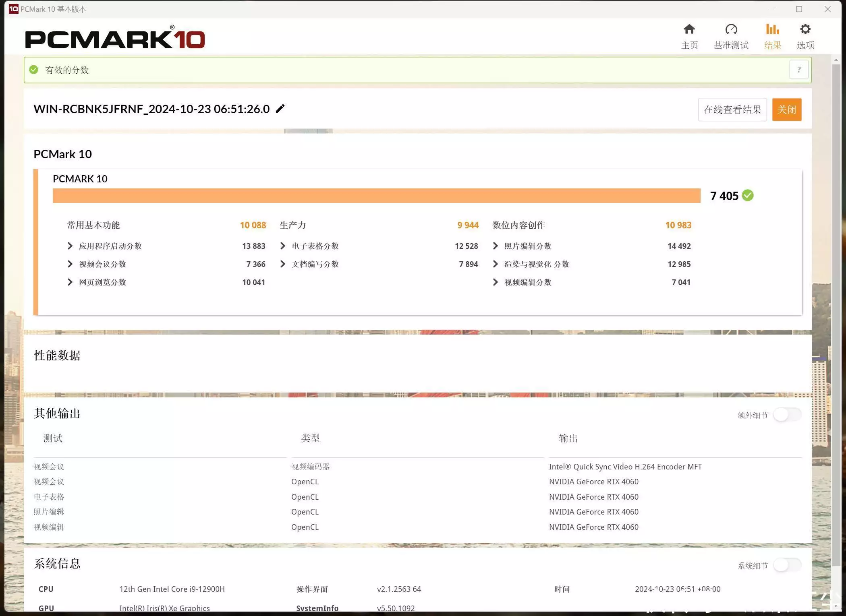The image size is (846, 616).
Task: Click the green checkmark beside score 7 405
Action: pyautogui.click(x=748, y=196)
